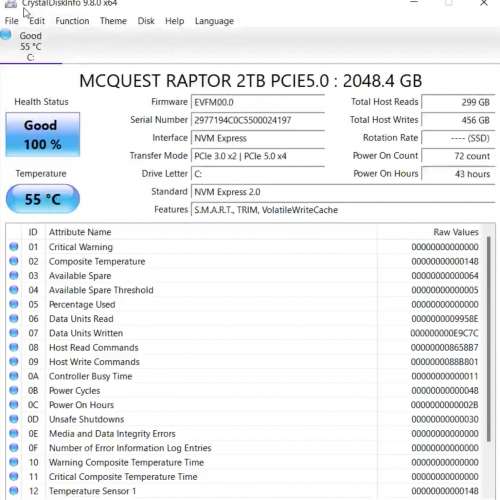Open the Function menu
The width and height of the screenshot is (500, 500).
(x=72, y=21)
